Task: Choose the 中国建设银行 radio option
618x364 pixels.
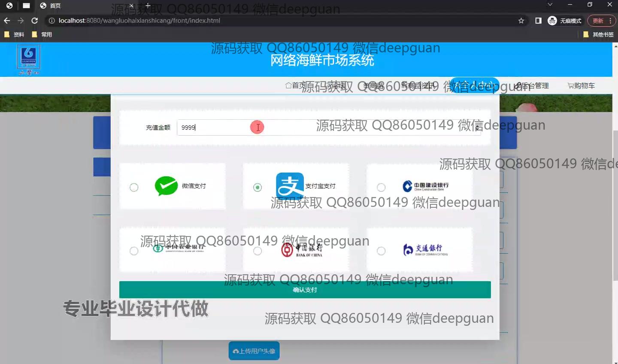Action: pos(381,187)
